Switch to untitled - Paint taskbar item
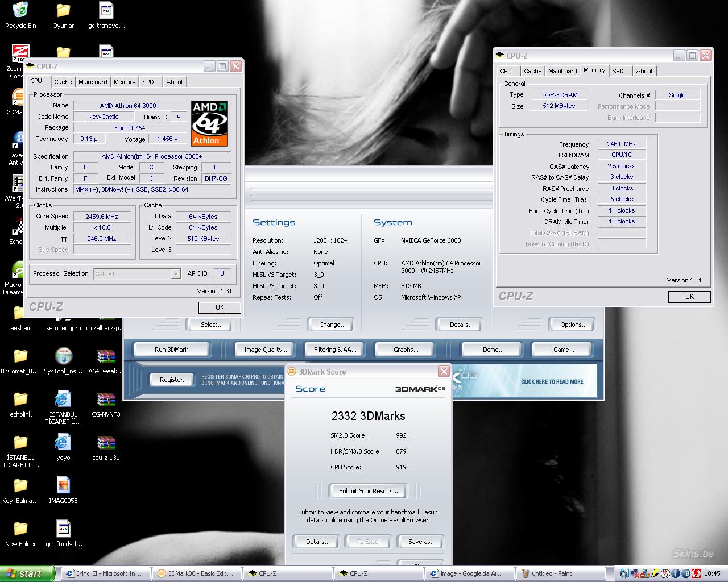The image size is (728, 582). (x=560, y=573)
